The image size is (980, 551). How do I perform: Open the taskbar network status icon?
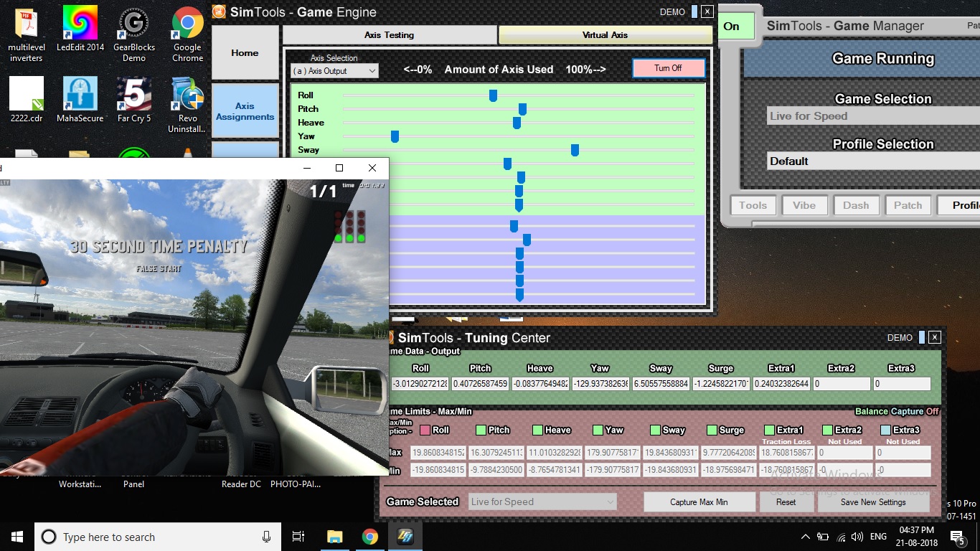click(x=840, y=537)
